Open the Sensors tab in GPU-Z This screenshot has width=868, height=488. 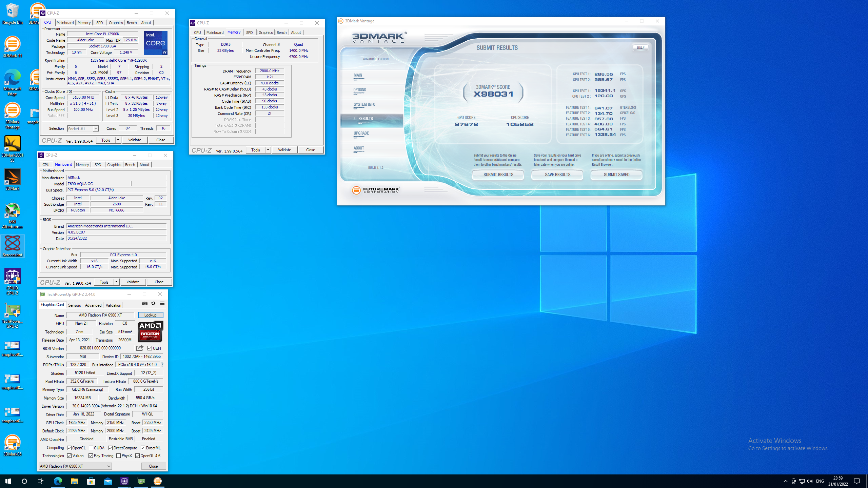click(x=74, y=305)
